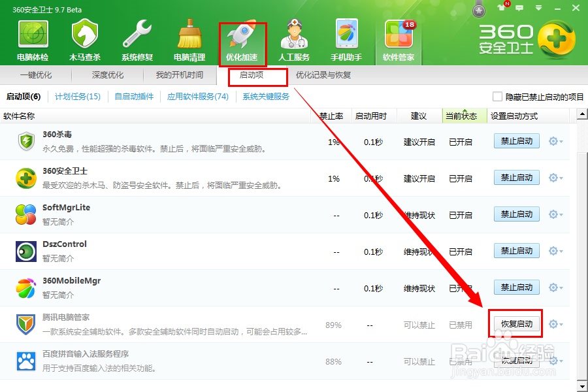Click 设置启动方式 column header
Viewport: 588px width, 392px height.
pyautogui.click(x=528, y=116)
